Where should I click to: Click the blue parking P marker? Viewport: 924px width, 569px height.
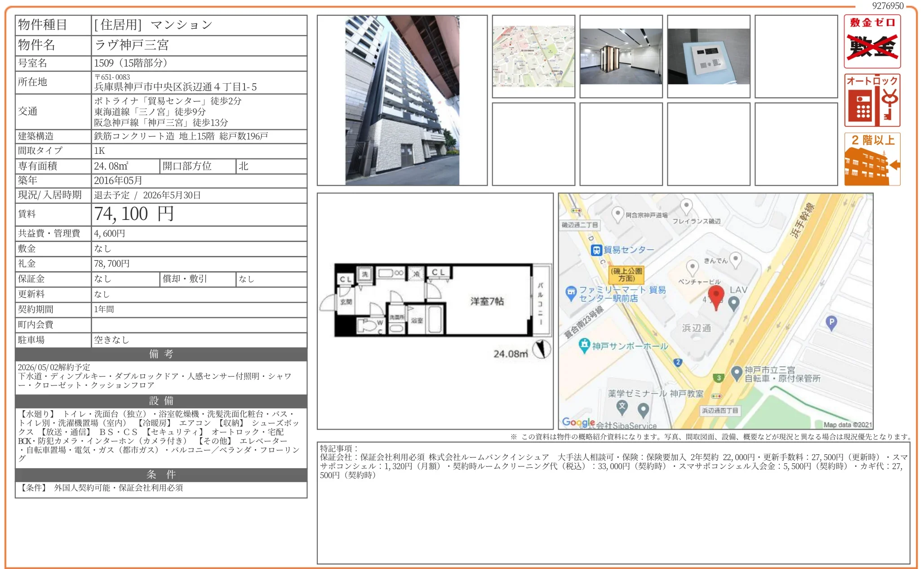coord(831,323)
